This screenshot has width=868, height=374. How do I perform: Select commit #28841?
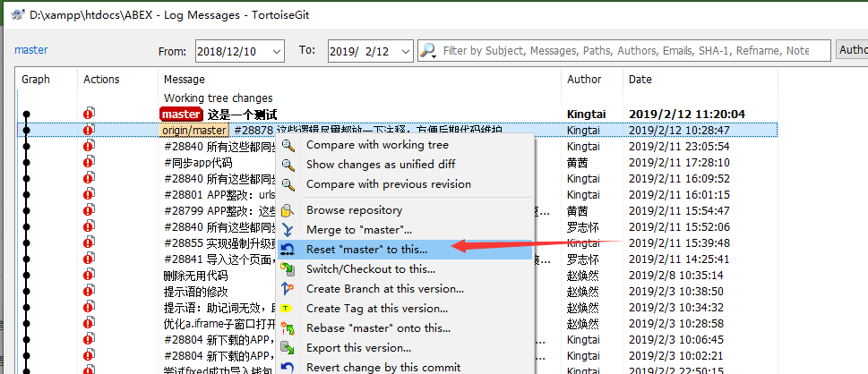point(219,259)
